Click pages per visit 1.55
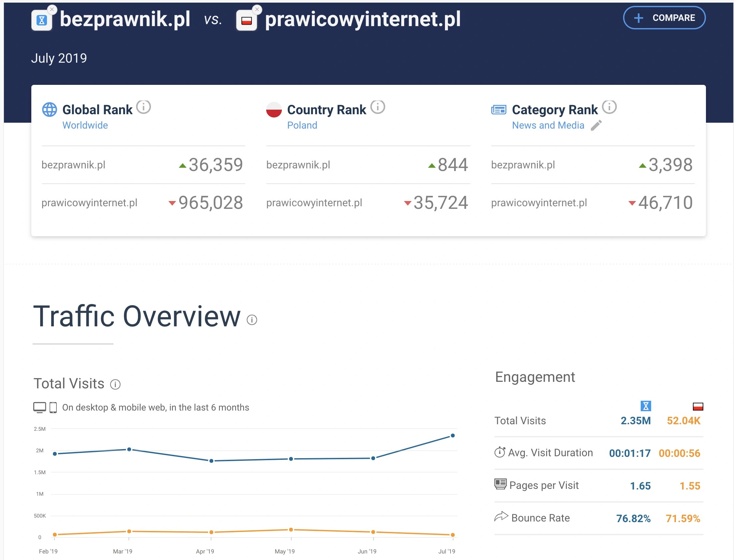 pos(690,486)
